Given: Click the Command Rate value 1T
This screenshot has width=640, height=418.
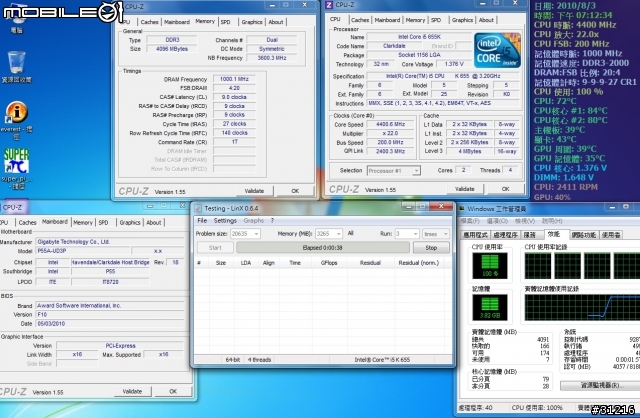Looking at the screenshot, I should point(234,142).
